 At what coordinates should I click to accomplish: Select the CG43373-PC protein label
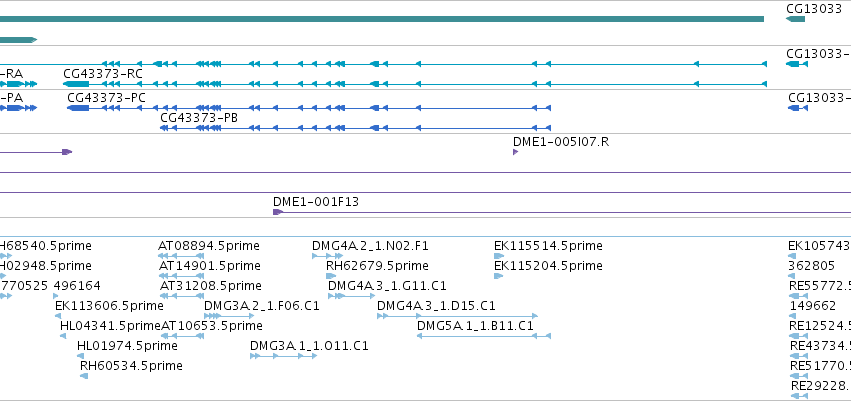click(x=106, y=98)
